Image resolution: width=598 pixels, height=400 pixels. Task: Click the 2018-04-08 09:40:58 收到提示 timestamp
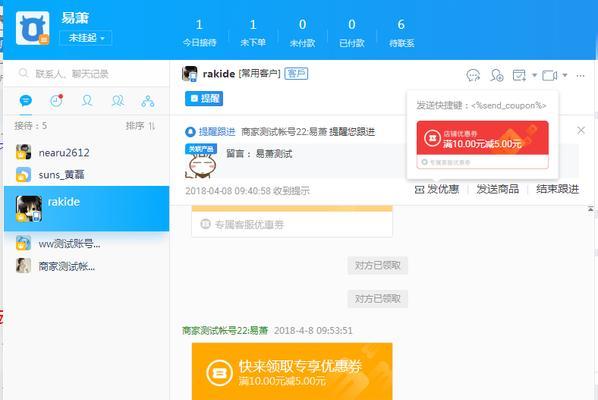(x=248, y=191)
